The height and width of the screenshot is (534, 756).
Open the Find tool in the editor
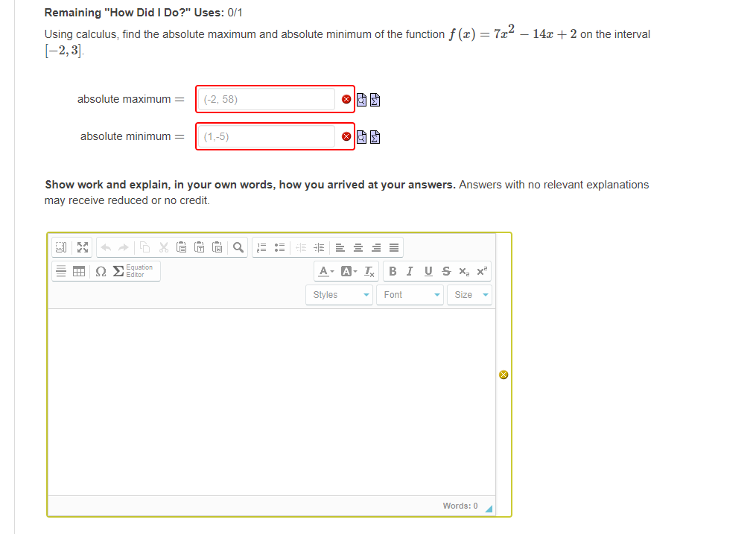(238, 247)
